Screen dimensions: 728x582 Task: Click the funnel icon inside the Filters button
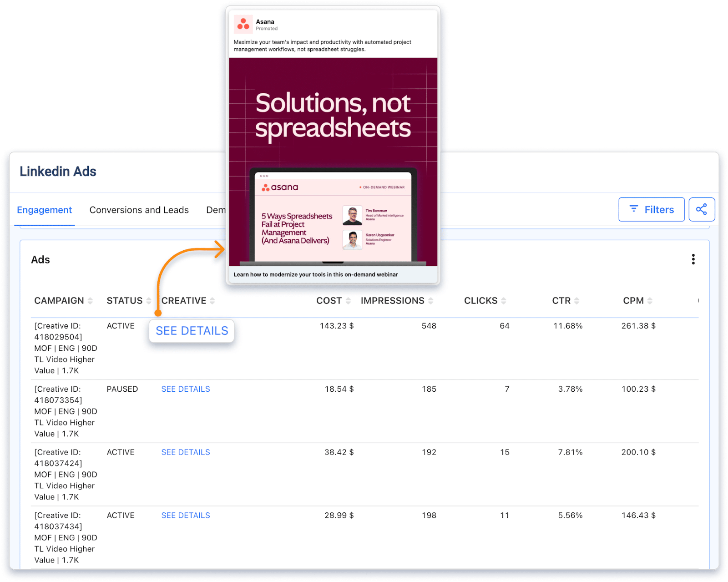tap(633, 209)
